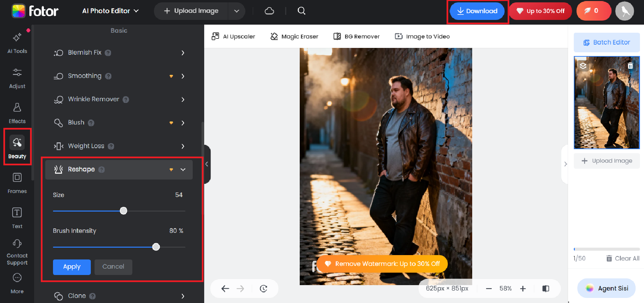Open the AI Tools sidebar panel

click(17, 43)
